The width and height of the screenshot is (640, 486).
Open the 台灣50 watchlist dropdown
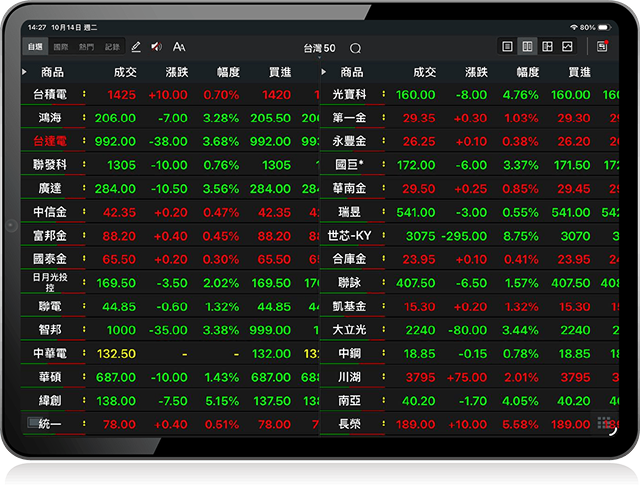tap(319, 49)
